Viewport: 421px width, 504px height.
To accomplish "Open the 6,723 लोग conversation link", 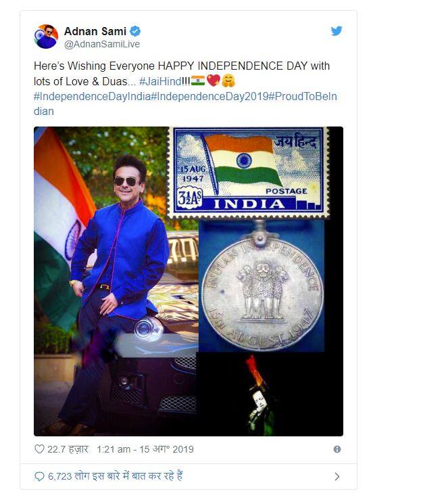I will pyautogui.click(x=116, y=476).
